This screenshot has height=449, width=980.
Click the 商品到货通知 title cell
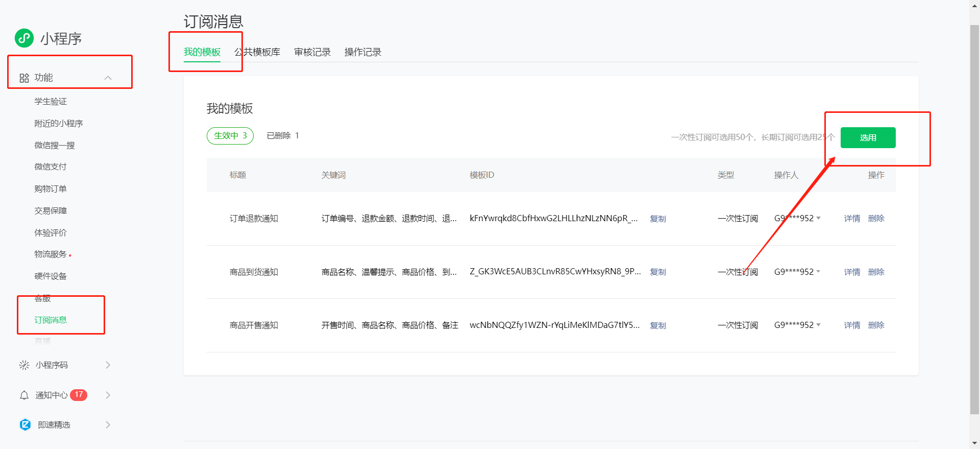tap(254, 272)
